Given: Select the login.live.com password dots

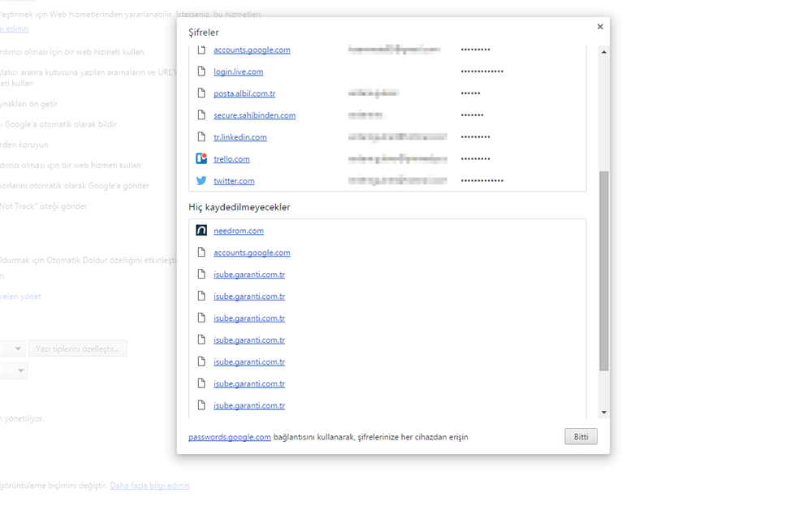Looking at the screenshot, I should click(482, 71).
